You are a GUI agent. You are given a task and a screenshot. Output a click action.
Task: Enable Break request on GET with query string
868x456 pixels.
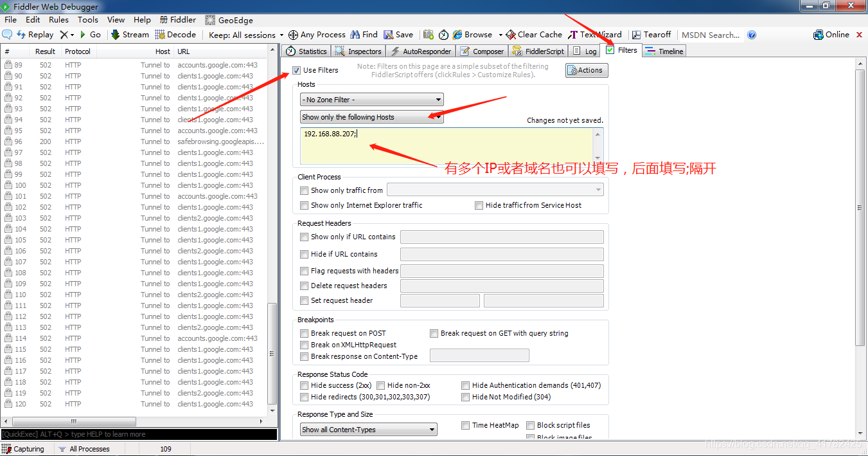[x=434, y=334]
